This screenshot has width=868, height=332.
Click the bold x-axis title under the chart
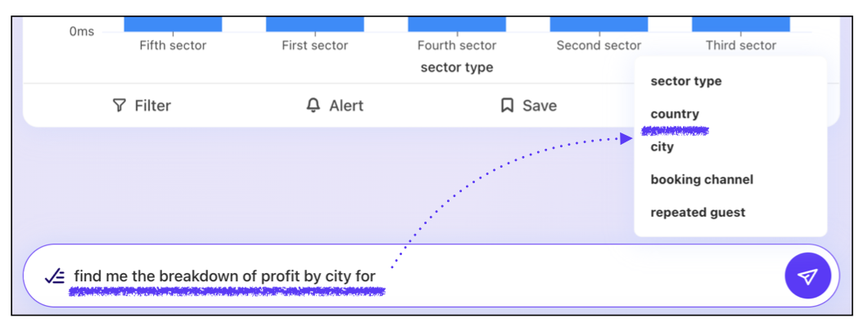click(456, 67)
